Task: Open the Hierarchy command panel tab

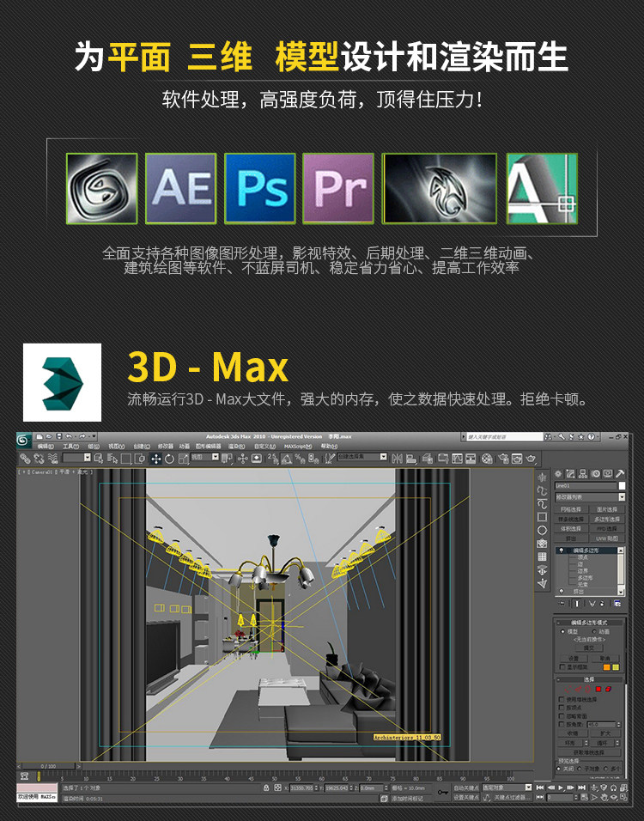Action: 583,473
